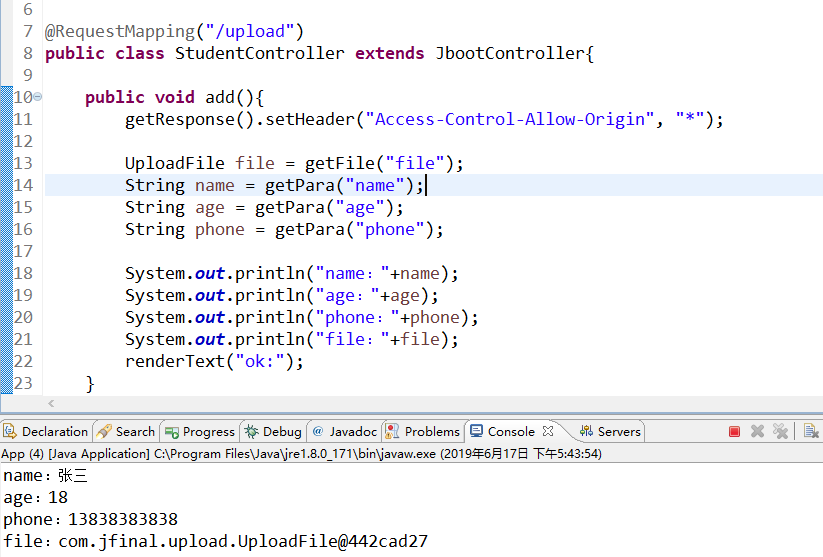The height and width of the screenshot is (557, 823).
Task: Switch to the Debug tab
Action: click(x=273, y=432)
